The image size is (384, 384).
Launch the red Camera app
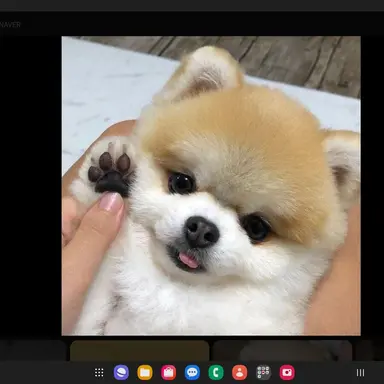click(287, 372)
